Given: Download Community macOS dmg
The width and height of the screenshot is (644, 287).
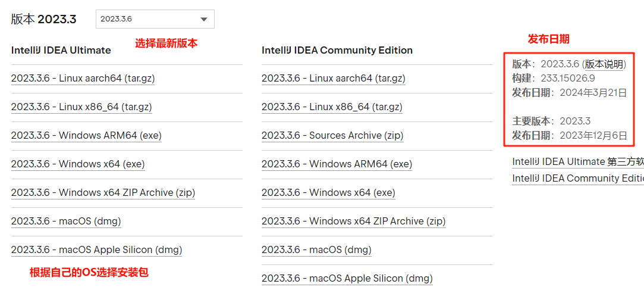Looking at the screenshot, I should (316, 250).
